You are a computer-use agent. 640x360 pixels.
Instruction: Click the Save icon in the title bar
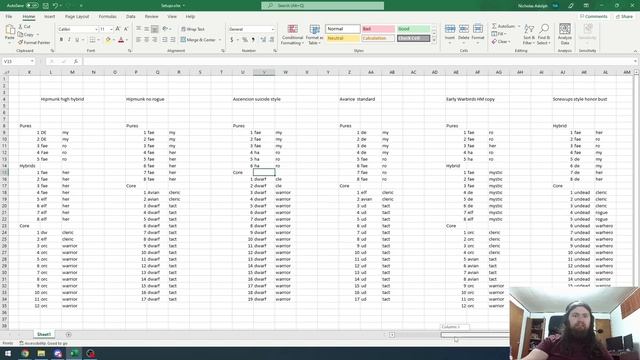(x=45, y=6)
